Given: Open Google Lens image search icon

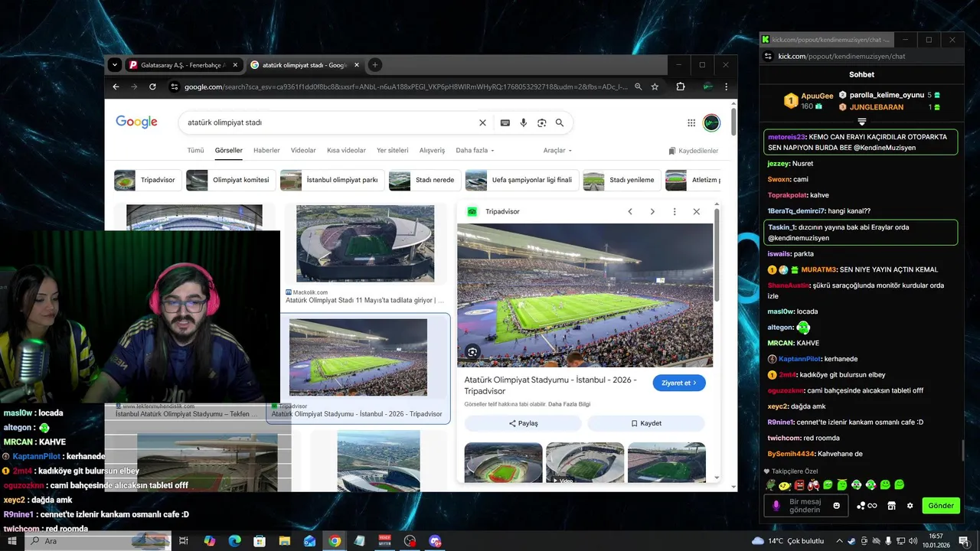Looking at the screenshot, I should pyautogui.click(x=542, y=122).
